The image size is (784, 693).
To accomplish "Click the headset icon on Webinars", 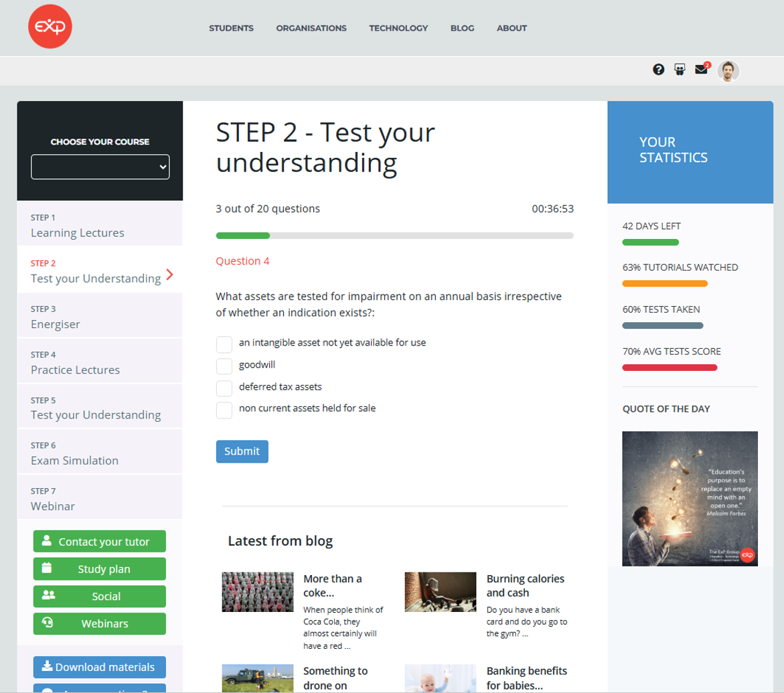I will pyautogui.click(x=47, y=623).
